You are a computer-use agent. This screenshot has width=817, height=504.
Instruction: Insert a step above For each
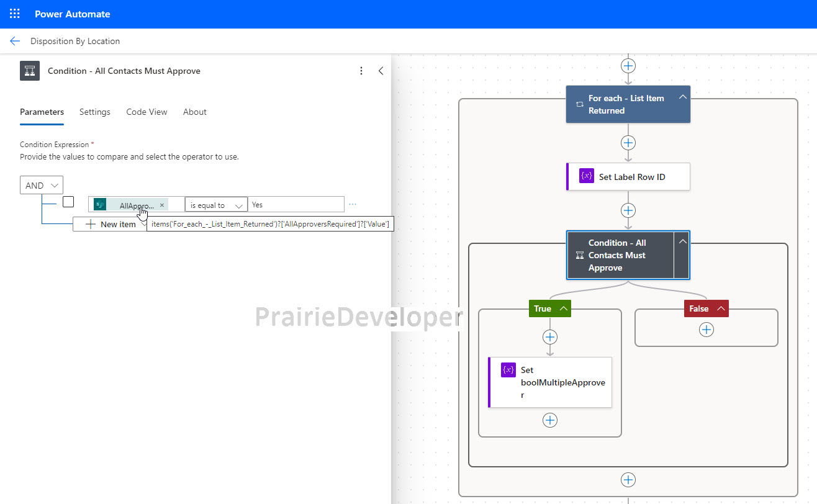click(x=628, y=65)
